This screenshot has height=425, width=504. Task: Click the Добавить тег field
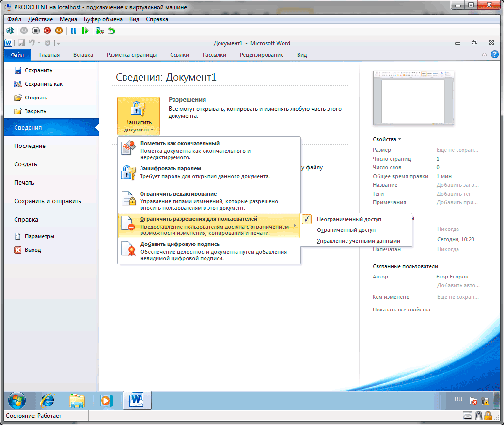(454, 194)
